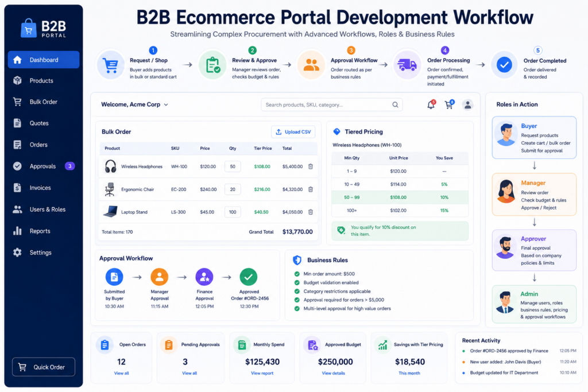Toggle Approval required for orders > $5,000 check

297,300
